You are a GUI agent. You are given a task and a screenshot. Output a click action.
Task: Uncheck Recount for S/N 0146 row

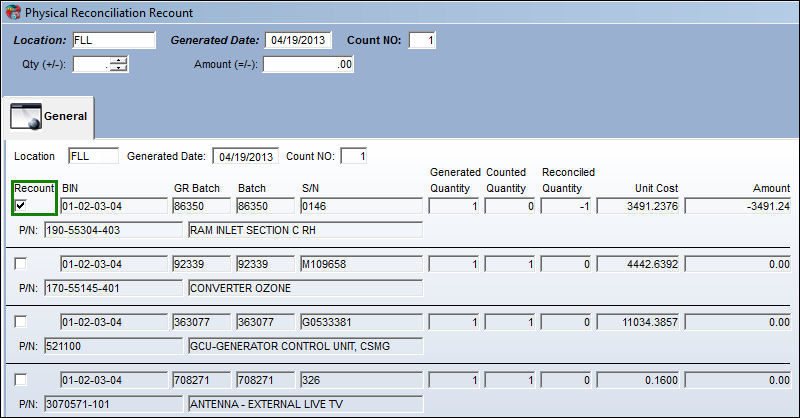point(20,206)
